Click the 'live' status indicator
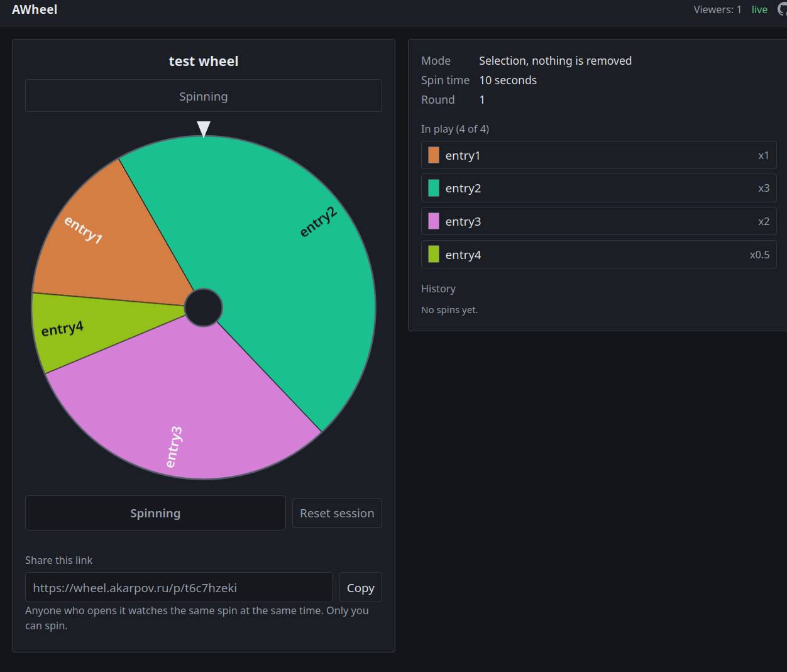 [759, 9]
